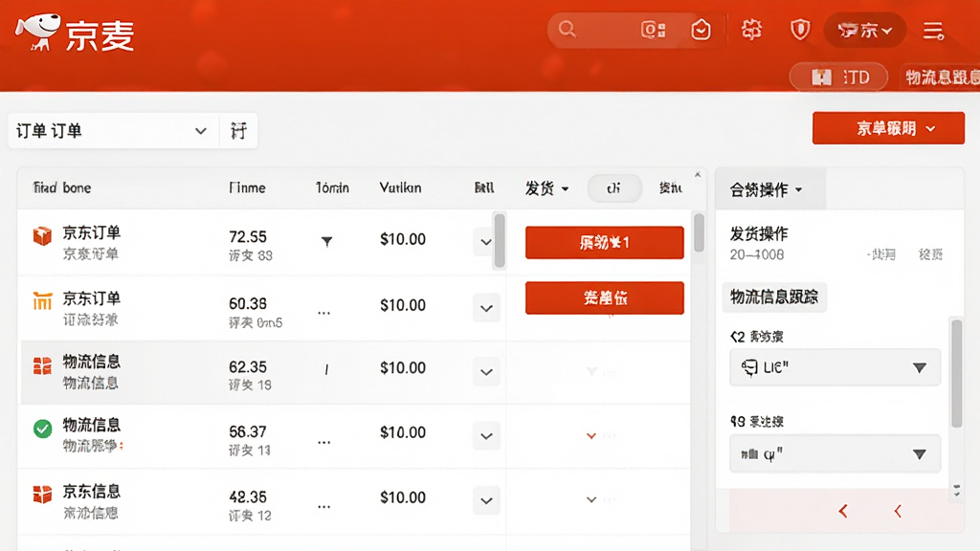Image resolution: width=980 pixels, height=551 pixels.
Task: Open the hexagon check icon in header
Action: [x=701, y=30]
